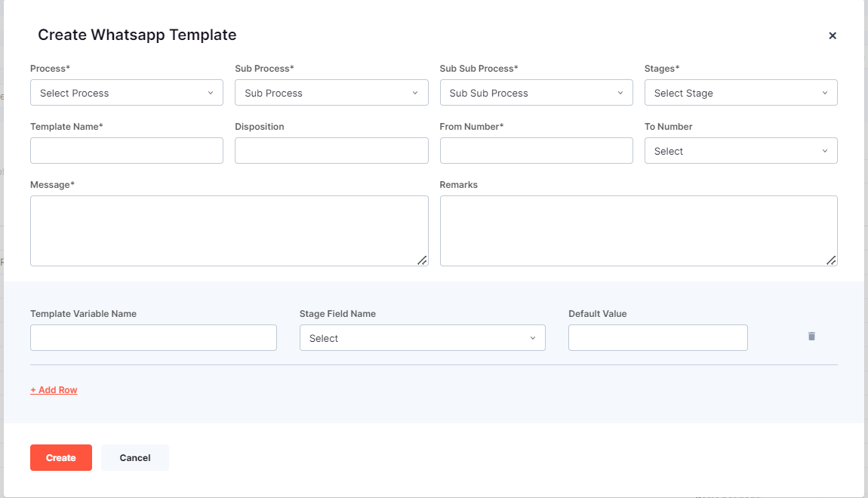Open the Stage Field Name selector
Viewport: 868px width, 498px height.
pyautogui.click(x=422, y=337)
